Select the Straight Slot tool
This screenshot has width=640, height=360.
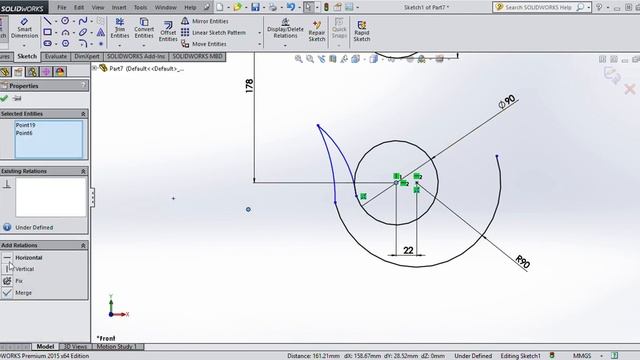48,43
